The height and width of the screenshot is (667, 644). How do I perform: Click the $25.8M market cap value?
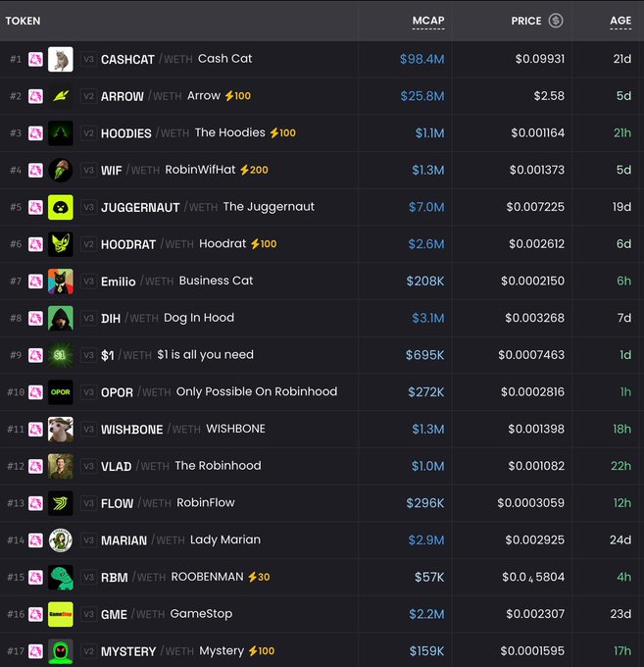[422, 96]
